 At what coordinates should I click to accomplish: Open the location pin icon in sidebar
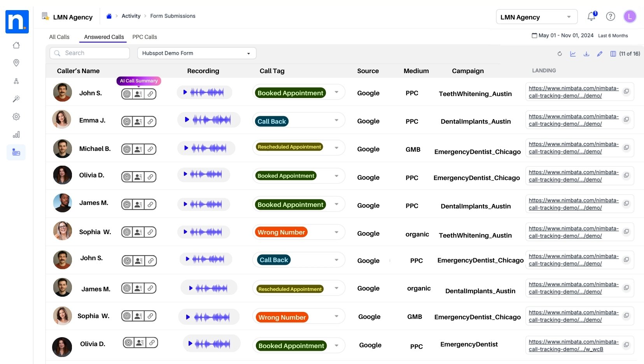(16, 63)
